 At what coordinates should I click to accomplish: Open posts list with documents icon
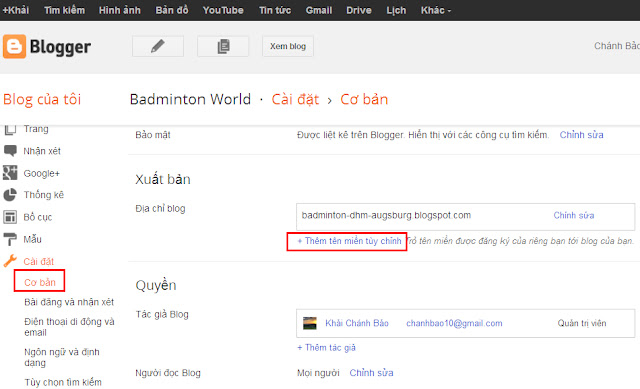click(x=223, y=46)
